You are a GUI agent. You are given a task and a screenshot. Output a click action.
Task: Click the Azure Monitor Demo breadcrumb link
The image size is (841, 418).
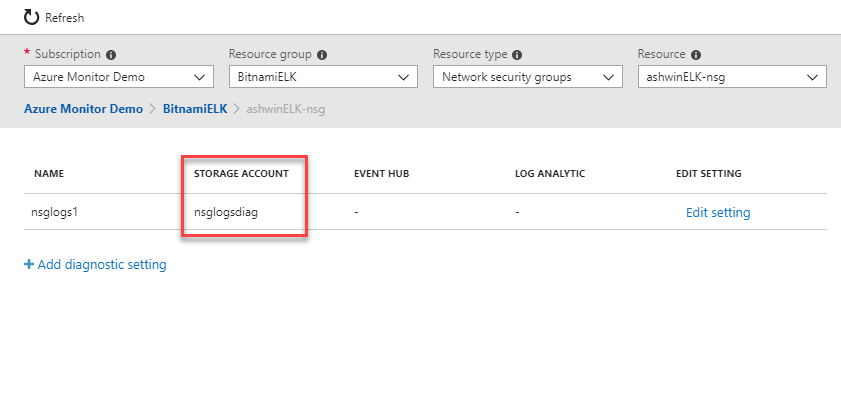(83, 109)
